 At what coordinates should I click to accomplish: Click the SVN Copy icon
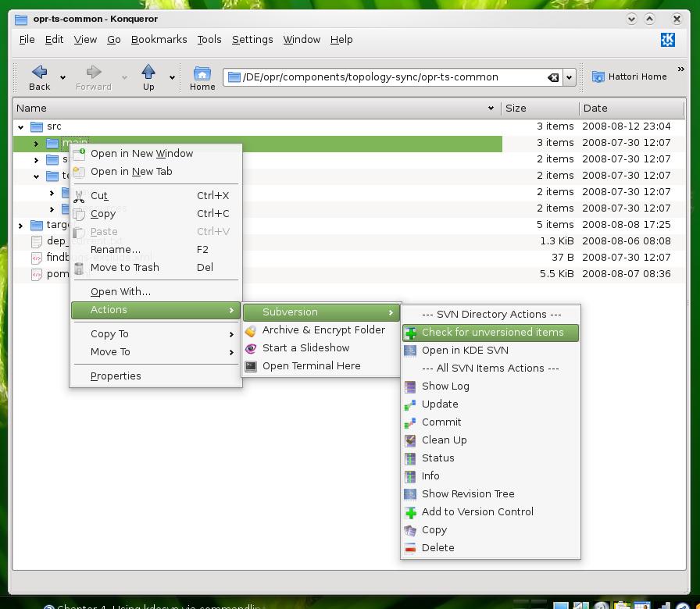point(410,530)
